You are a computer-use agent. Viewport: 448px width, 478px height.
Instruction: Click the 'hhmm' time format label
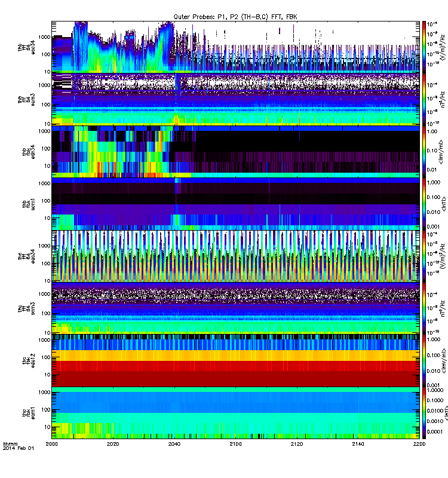pos(10,444)
